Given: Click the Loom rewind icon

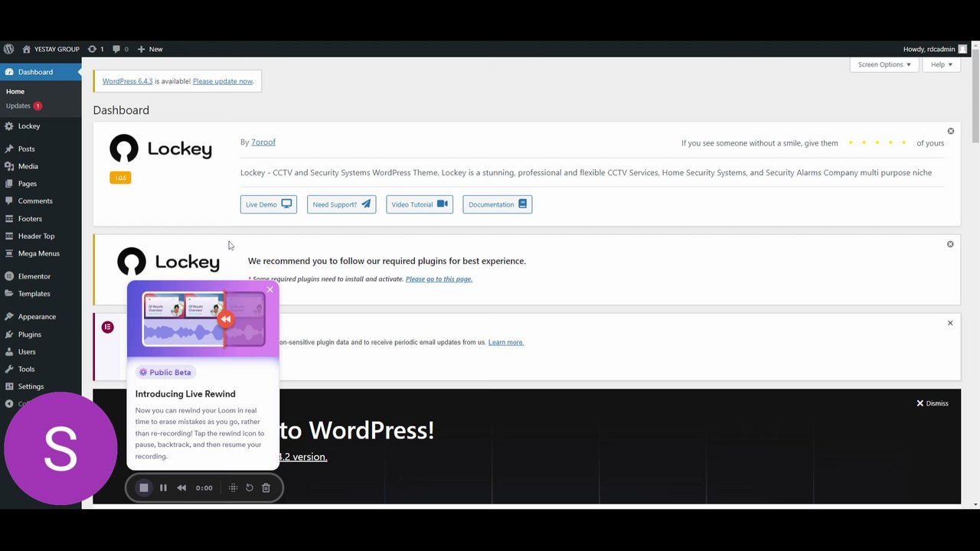Looking at the screenshot, I should pos(181,487).
